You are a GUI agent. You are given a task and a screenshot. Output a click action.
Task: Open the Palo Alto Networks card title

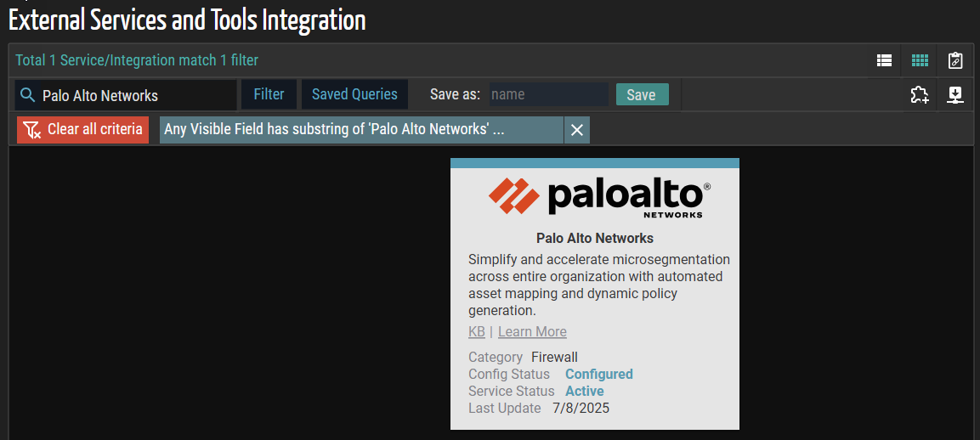(x=595, y=238)
